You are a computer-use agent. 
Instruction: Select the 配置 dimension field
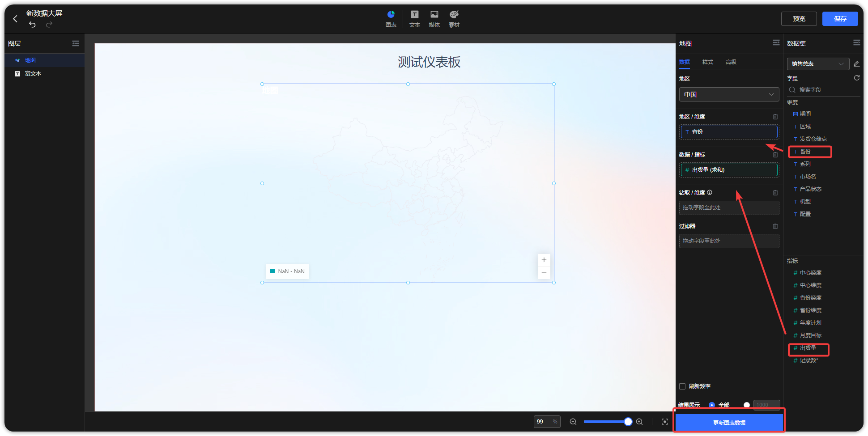click(x=805, y=214)
